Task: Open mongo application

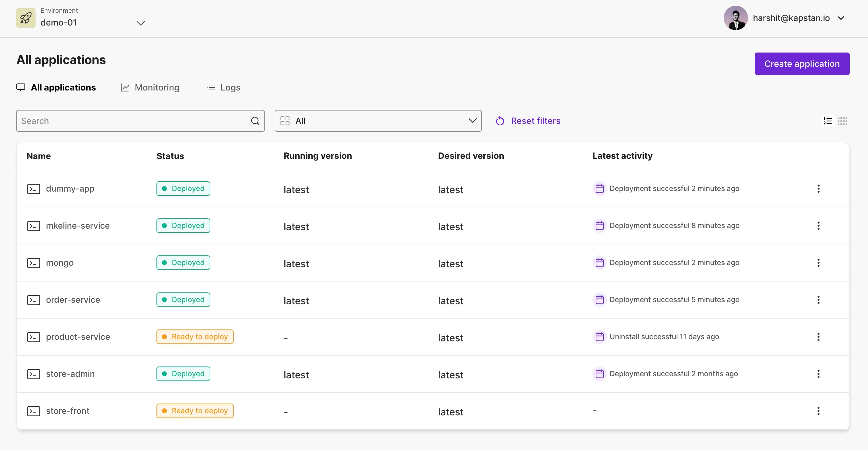Action: coord(60,263)
